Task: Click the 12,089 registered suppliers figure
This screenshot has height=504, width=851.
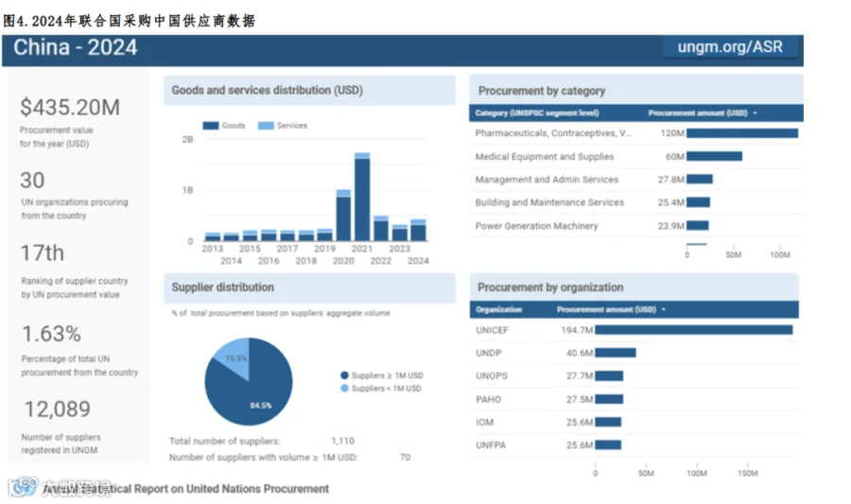Action: pyautogui.click(x=58, y=409)
